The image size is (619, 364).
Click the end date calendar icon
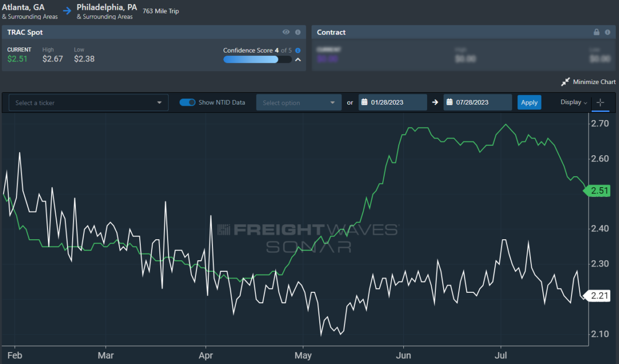(x=449, y=103)
